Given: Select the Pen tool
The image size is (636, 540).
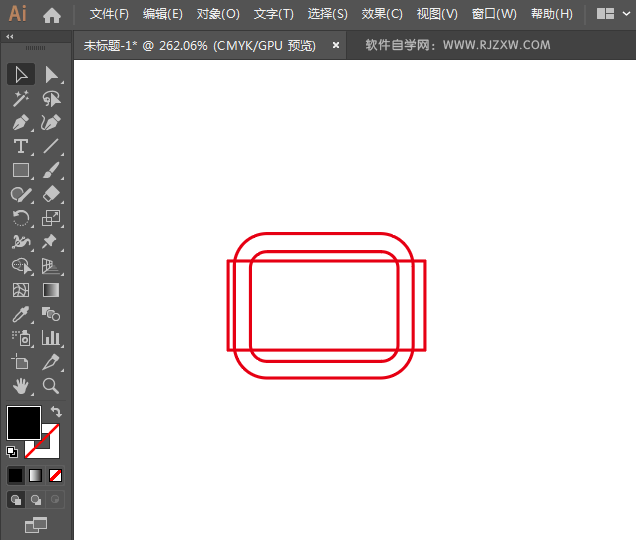Looking at the screenshot, I should (x=21, y=123).
